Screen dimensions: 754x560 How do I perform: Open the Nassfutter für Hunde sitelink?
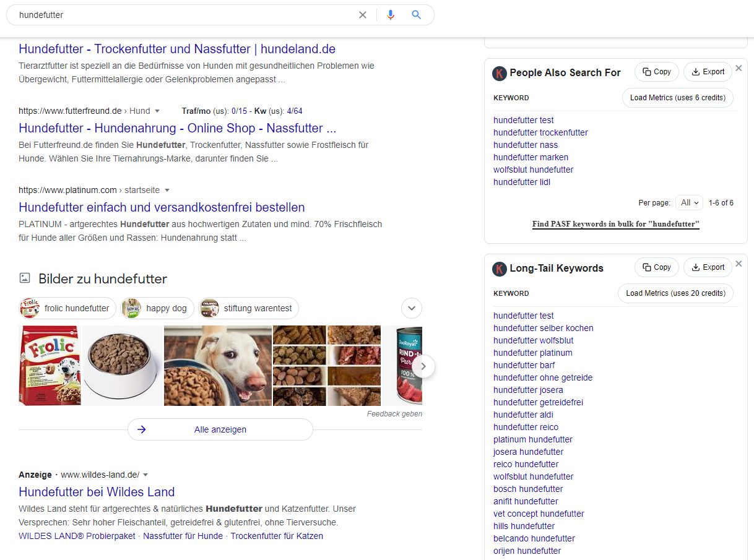[x=183, y=536]
